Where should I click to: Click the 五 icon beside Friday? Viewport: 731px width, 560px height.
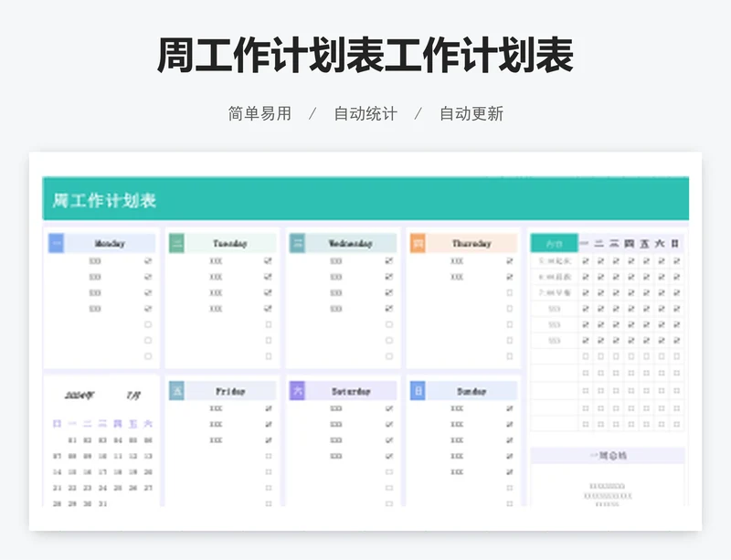[x=176, y=391]
